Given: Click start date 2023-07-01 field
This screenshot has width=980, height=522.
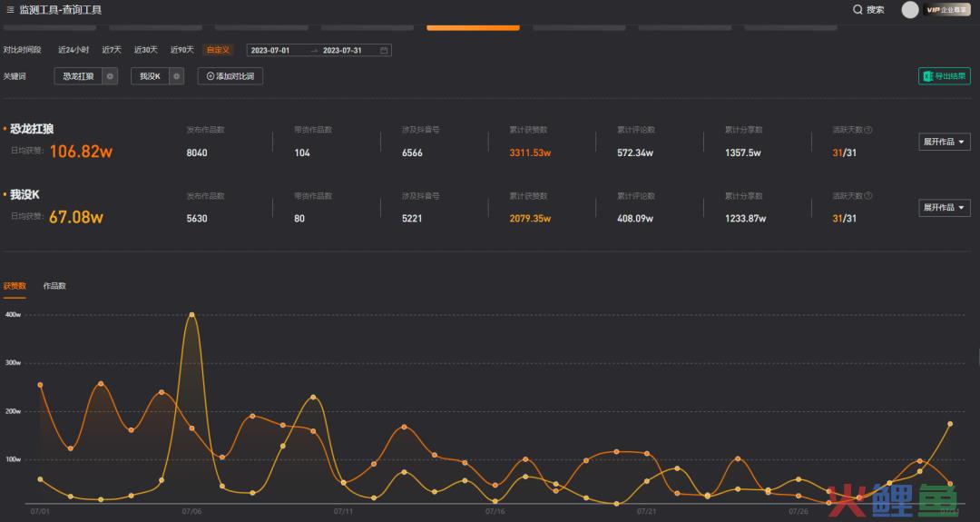Looking at the screenshot, I should (270, 50).
